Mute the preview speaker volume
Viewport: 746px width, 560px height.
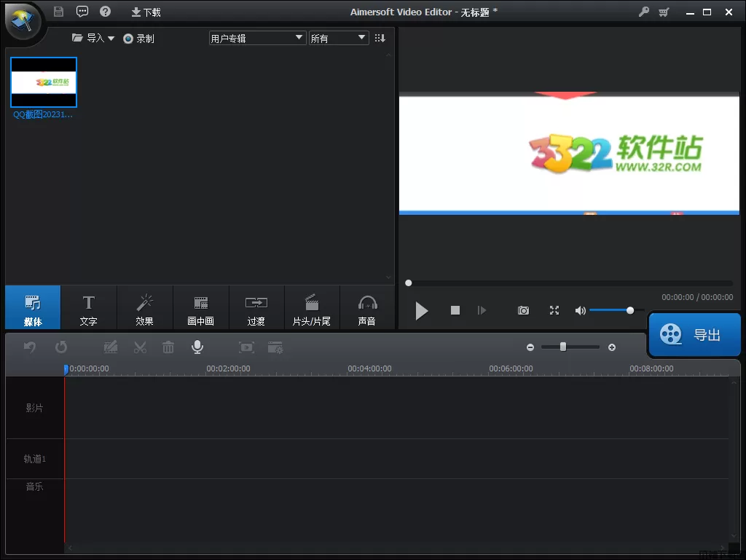point(580,310)
